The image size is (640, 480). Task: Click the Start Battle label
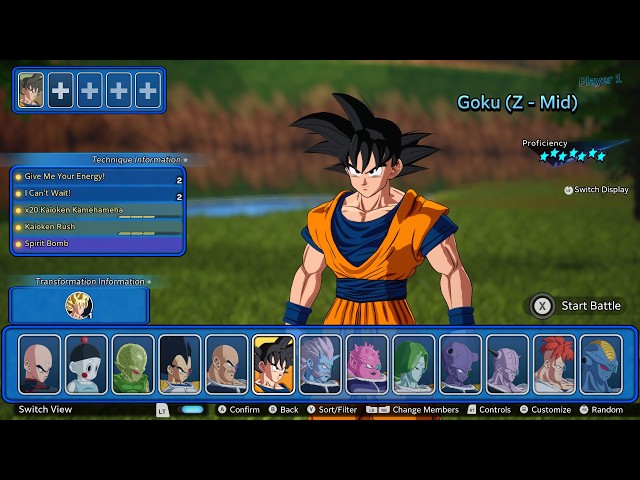pos(591,306)
